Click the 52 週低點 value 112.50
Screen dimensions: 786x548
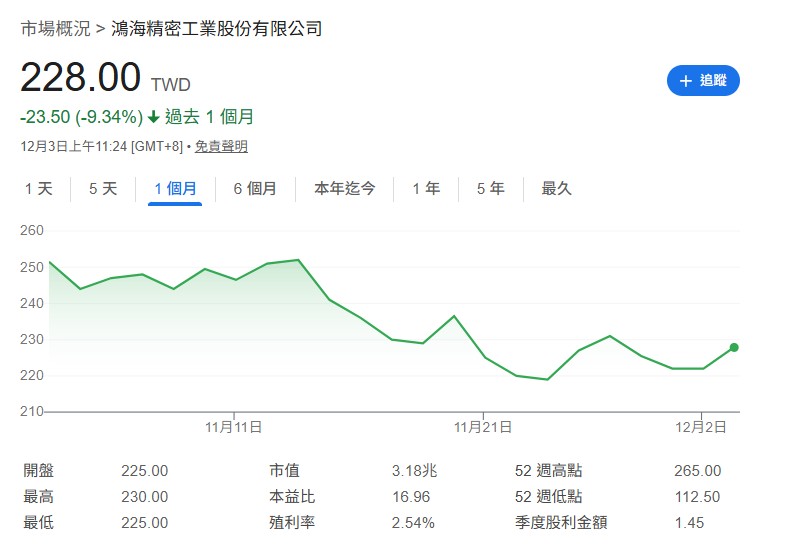click(697, 497)
